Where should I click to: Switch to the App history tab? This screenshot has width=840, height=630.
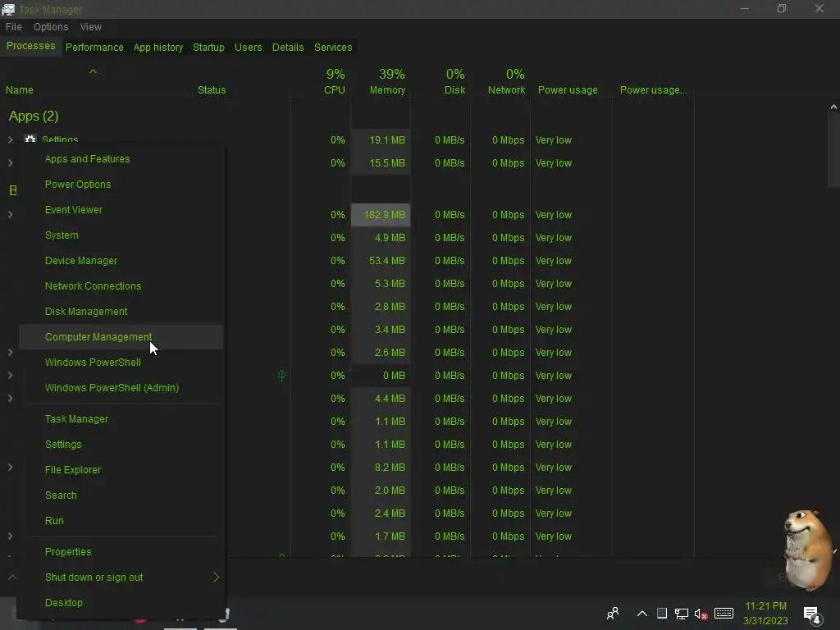158,47
